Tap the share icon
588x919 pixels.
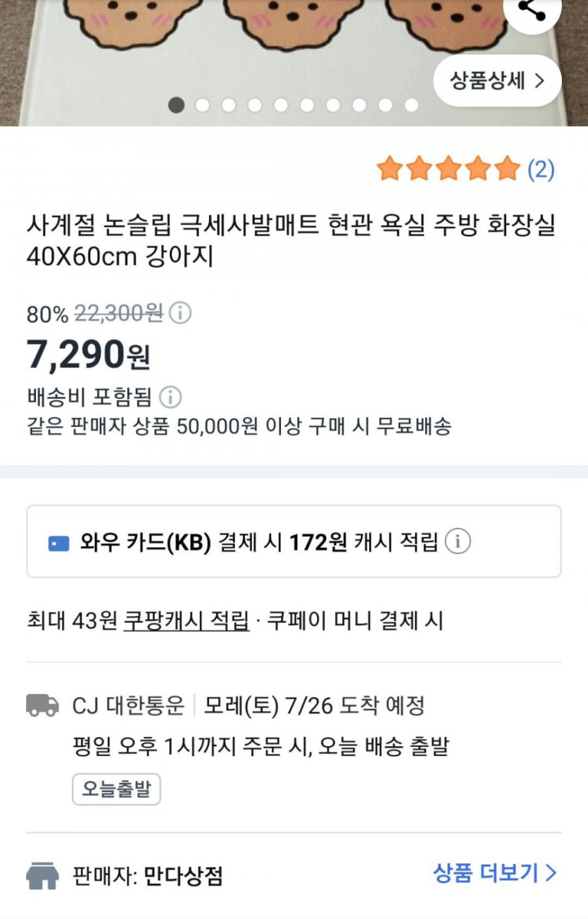(533, 10)
